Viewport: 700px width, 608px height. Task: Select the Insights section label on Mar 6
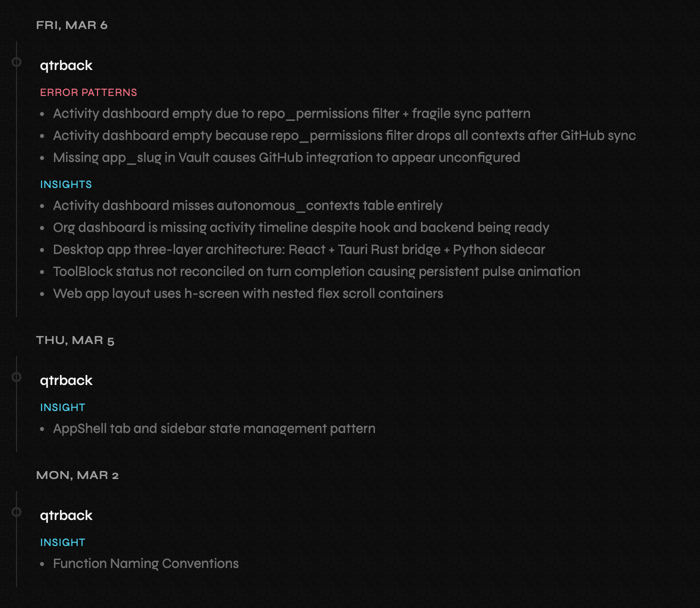pos(66,184)
